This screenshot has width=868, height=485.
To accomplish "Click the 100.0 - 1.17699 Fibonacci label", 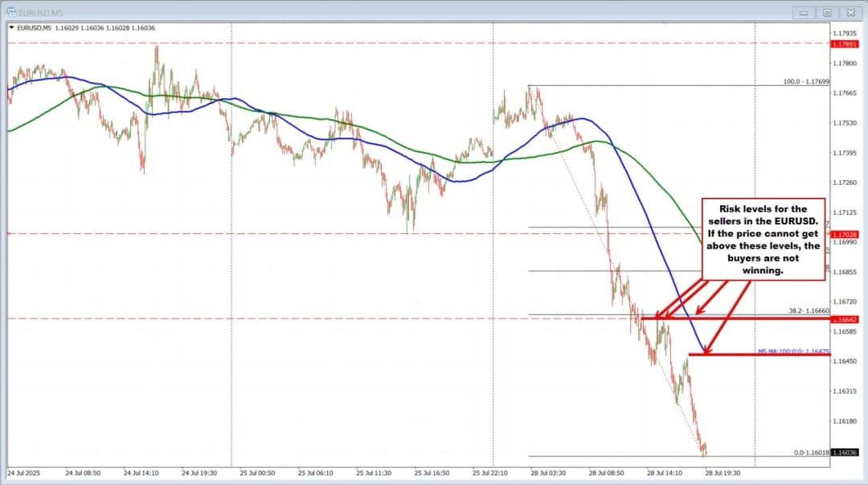I will click(x=806, y=82).
